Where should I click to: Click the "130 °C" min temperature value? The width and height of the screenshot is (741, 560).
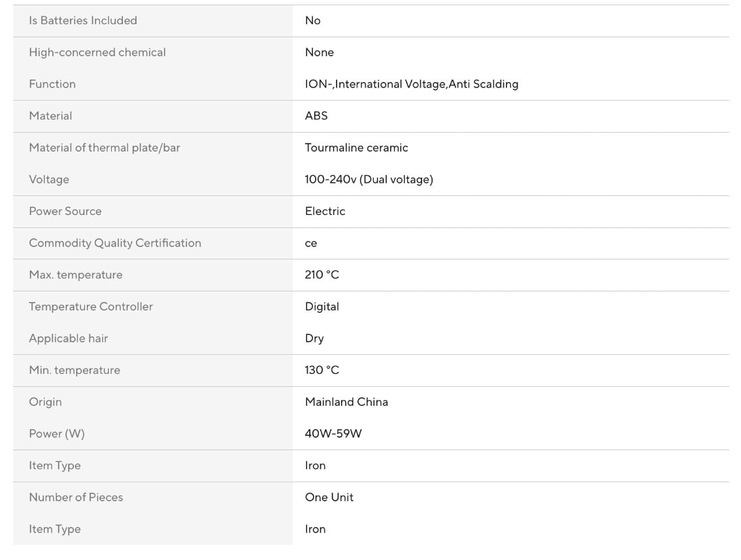(x=322, y=370)
